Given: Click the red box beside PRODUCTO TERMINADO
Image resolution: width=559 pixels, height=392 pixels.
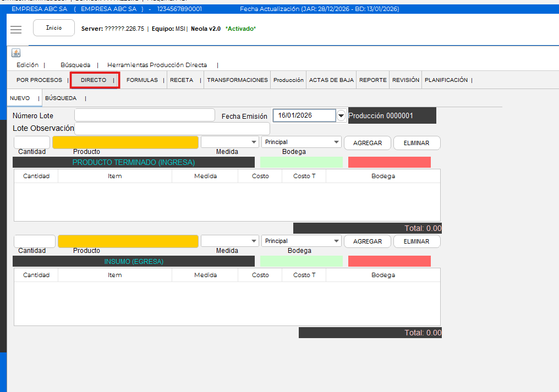Looking at the screenshot, I should [389, 162].
